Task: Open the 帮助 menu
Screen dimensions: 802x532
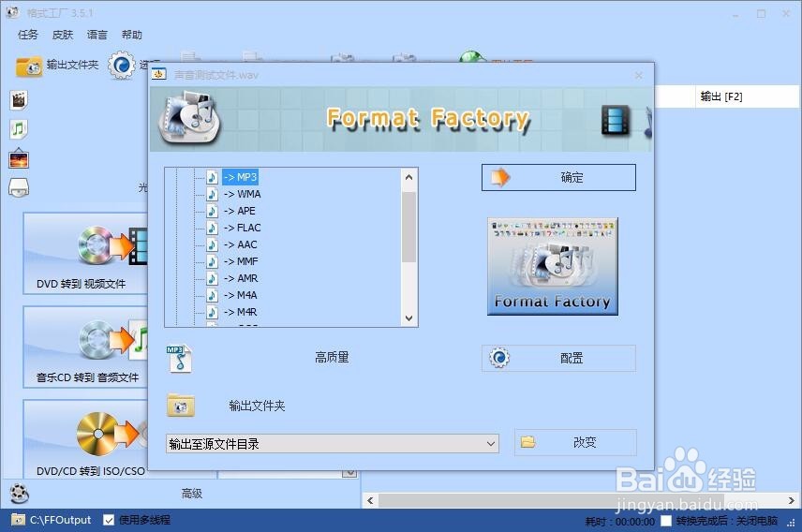Action: [x=131, y=35]
